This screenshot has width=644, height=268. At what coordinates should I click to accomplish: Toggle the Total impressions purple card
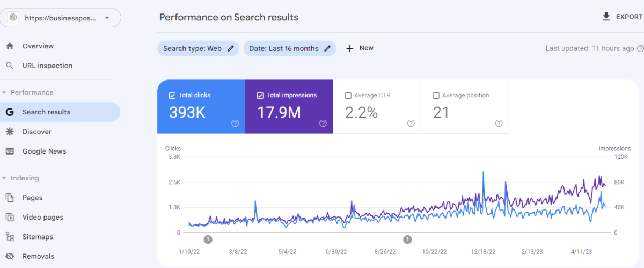pos(289,107)
